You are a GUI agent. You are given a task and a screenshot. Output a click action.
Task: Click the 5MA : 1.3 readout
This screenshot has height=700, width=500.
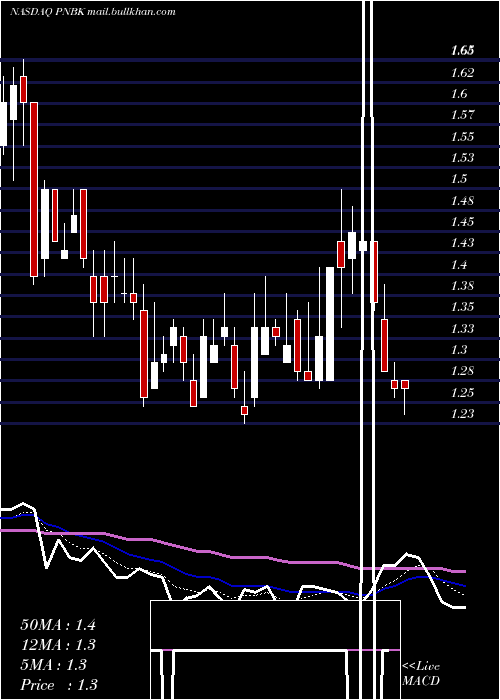point(54,665)
